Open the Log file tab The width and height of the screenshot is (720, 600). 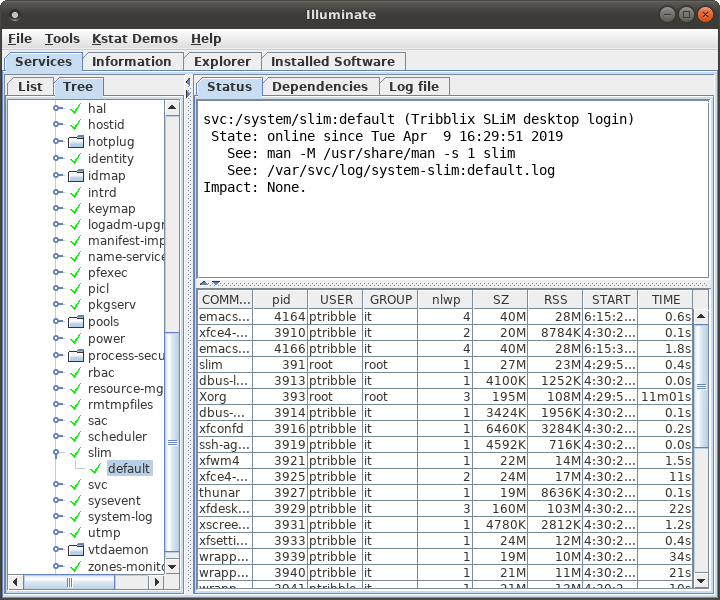tap(414, 87)
